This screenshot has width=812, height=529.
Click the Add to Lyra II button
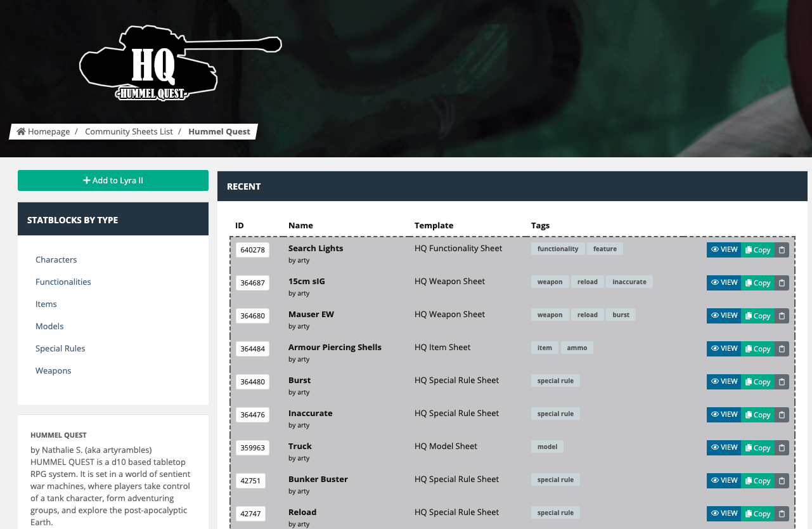pos(113,180)
